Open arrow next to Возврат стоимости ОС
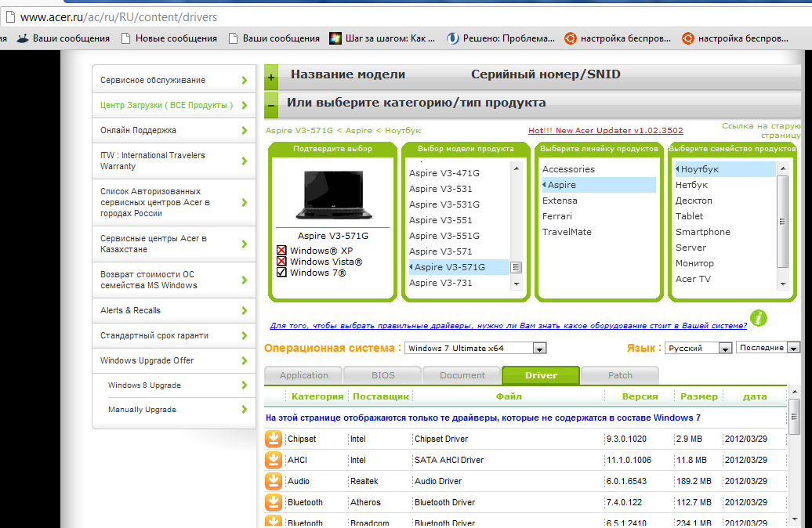812x528 pixels. pyautogui.click(x=245, y=280)
